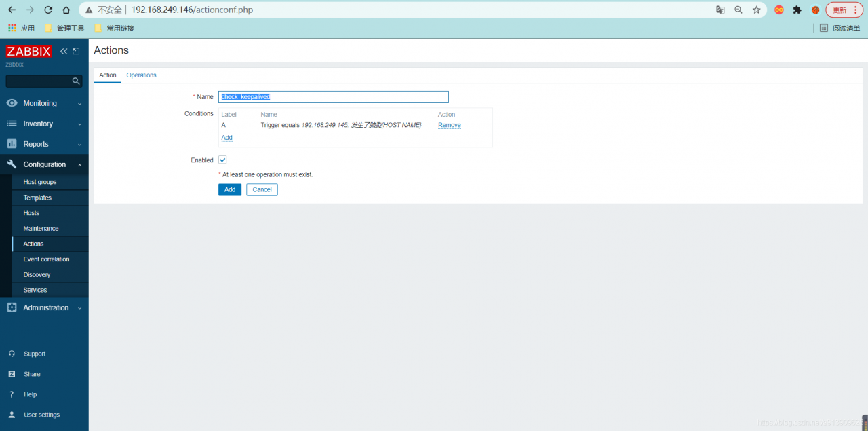
Task: Go back using browser back arrow
Action: click(12, 10)
